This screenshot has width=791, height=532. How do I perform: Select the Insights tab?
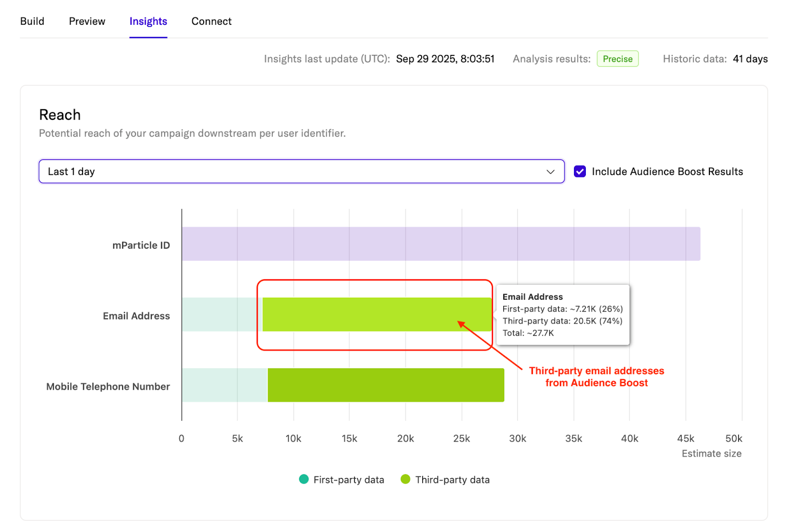(x=148, y=21)
